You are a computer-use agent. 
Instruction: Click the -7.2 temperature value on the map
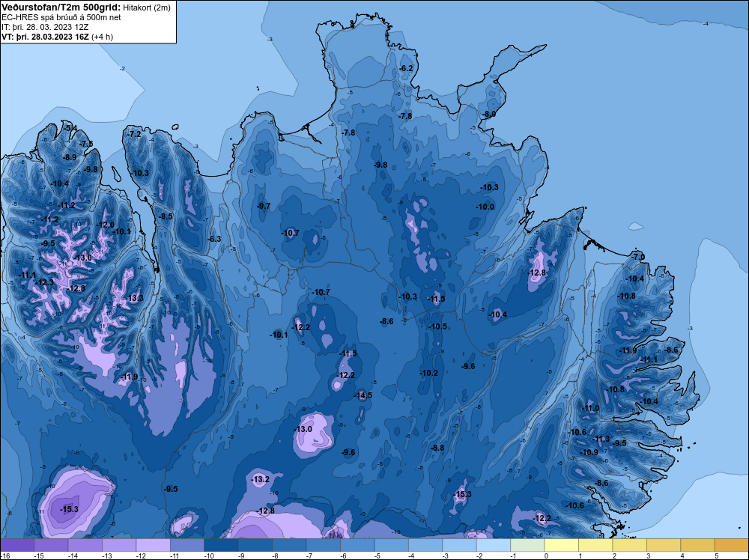(x=135, y=134)
